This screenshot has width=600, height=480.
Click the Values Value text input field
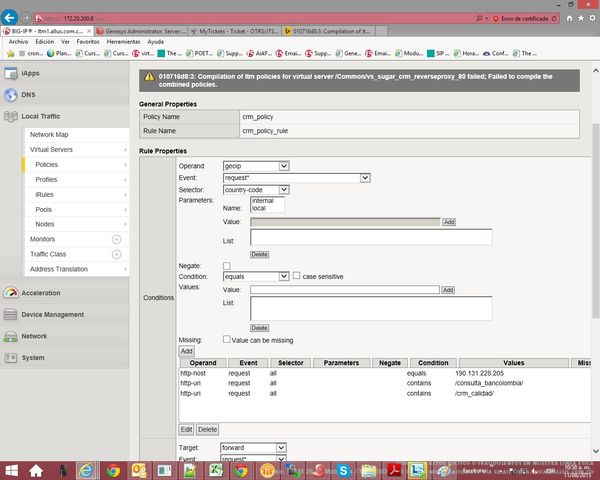click(x=344, y=289)
